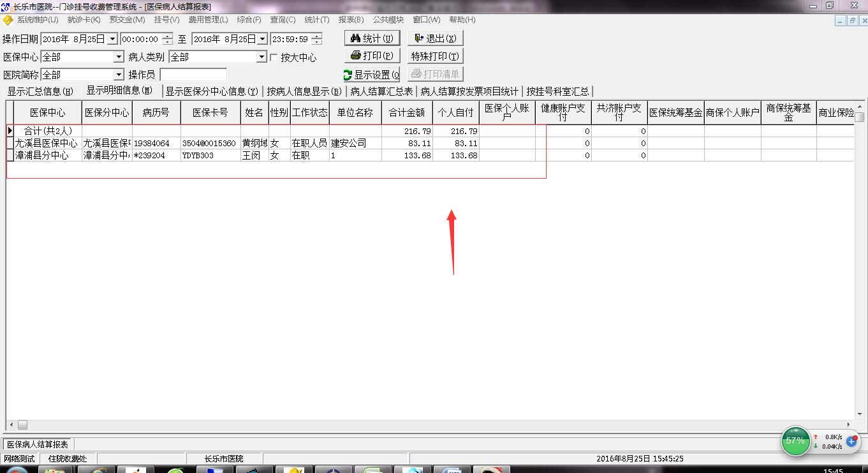The height and width of the screenshot is (473, 868).
Task: Open the 查询(C) menu
Action: [x=283, y=20]
